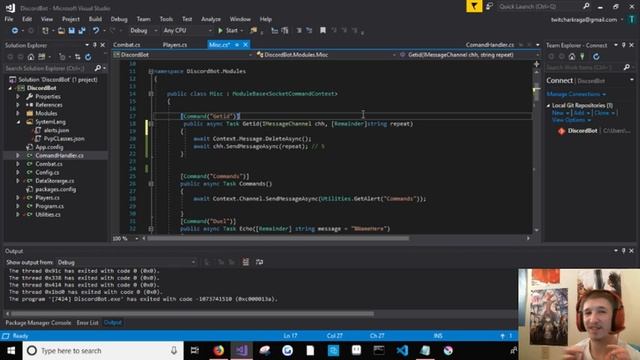The image size is (640, 360).
Task: Click the Solution Explorer Home icon
Action: (x=31, y=57)
